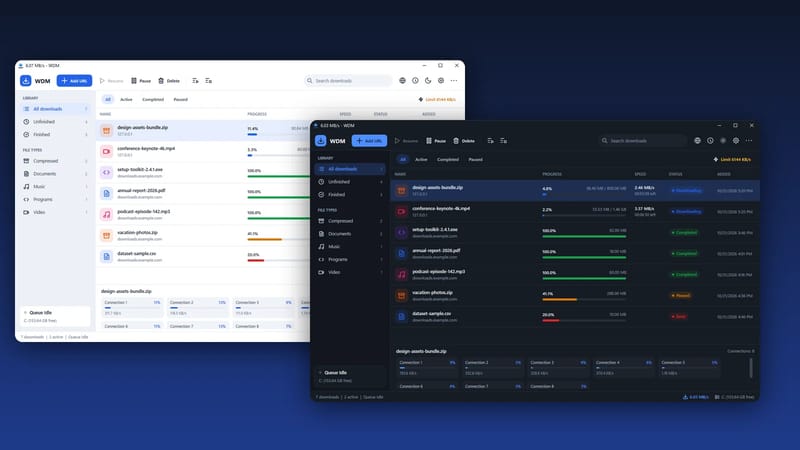This screenshot has width=800, height=450.
Task: Click the music icon of podcast-episode-142.mp3 in dark window
Action: point(402,274)
